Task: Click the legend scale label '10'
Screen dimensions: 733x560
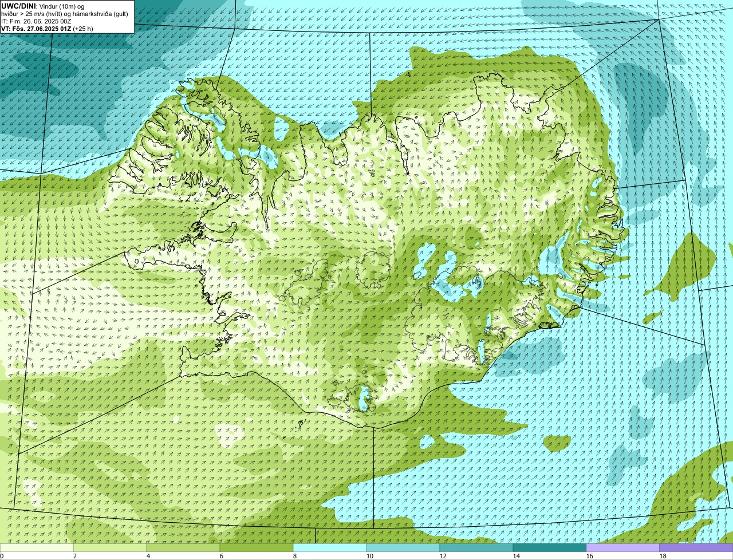Action: pos(370,556)
